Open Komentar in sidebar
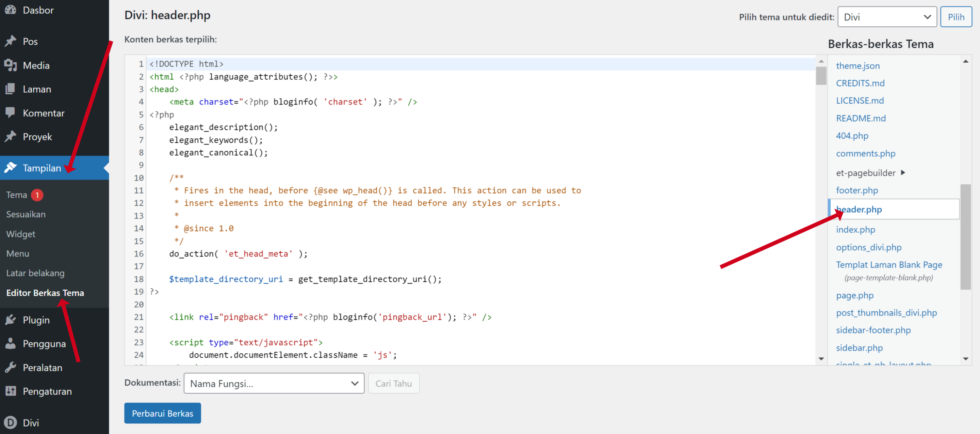 pyautogui.click(x=54, y=113)
